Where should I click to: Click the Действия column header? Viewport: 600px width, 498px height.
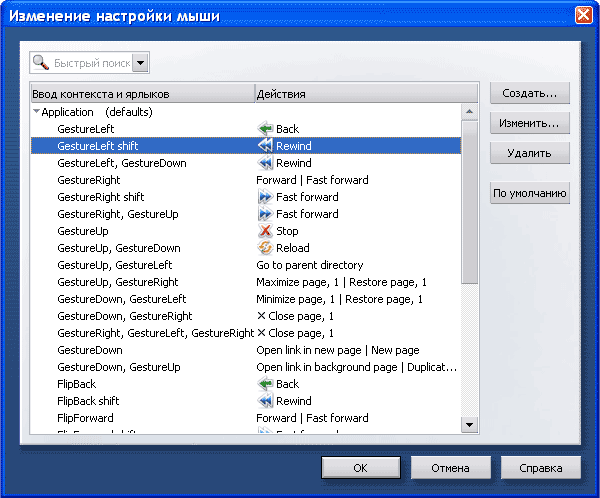pyautogui.click(x=367, y=94)
